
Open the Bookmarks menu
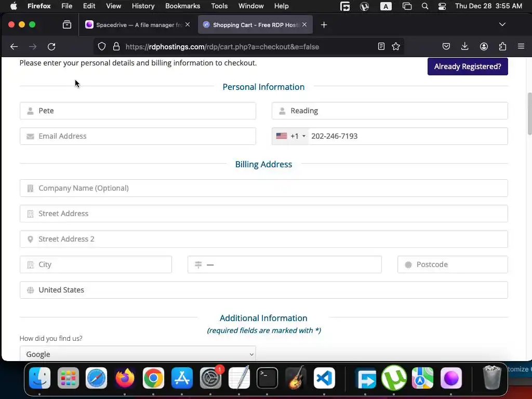tap(182, 6)
